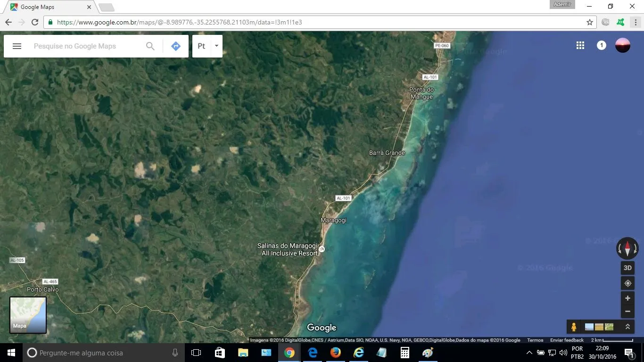Click the search magnifier icon
The image size is (644, 362).
150,46
